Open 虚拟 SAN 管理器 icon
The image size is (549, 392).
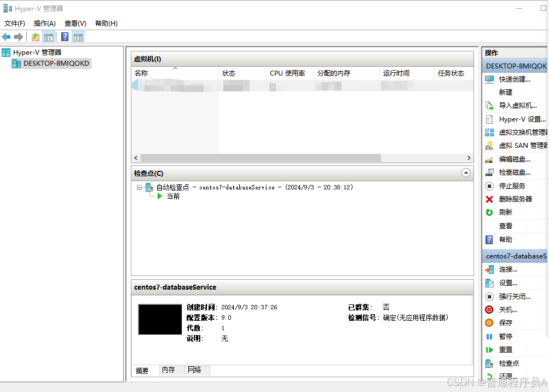489,146
